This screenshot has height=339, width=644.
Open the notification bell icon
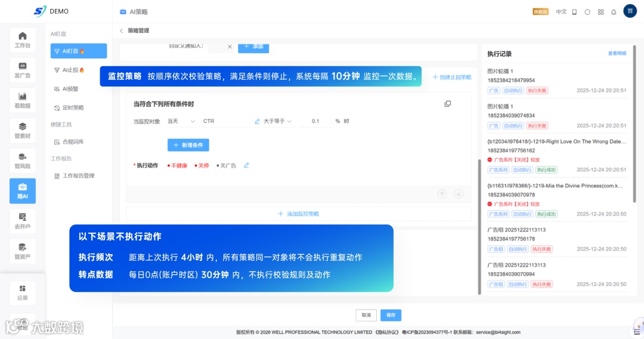[614, 12]
